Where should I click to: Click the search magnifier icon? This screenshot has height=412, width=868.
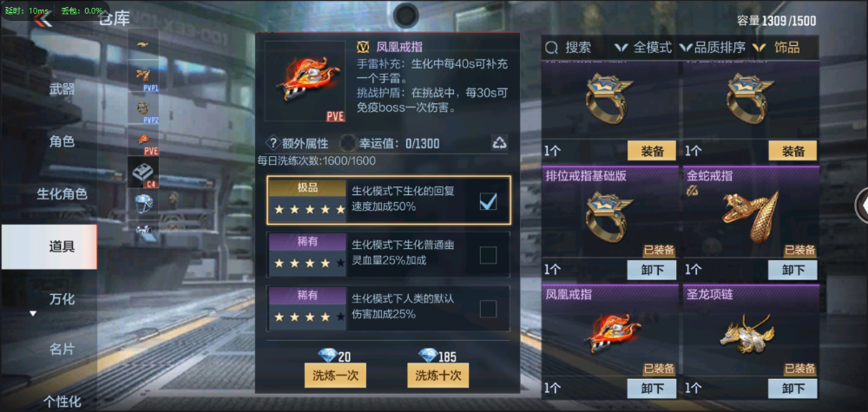click(551, 48)
